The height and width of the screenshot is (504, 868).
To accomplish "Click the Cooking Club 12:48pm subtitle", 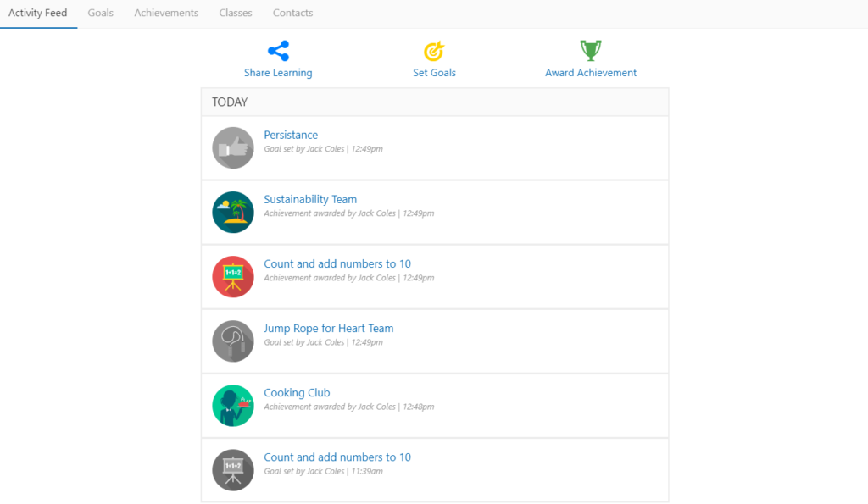I will [348, 407].
